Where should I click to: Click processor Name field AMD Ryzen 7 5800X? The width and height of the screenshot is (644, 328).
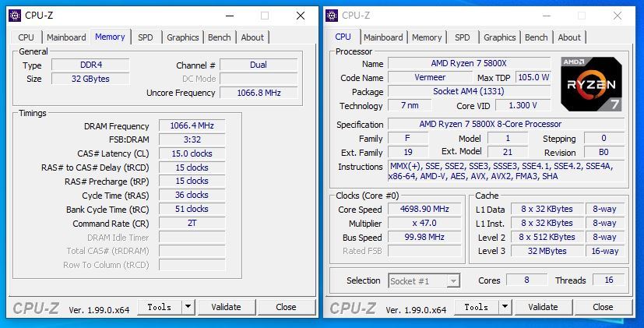tap(469, 64)
